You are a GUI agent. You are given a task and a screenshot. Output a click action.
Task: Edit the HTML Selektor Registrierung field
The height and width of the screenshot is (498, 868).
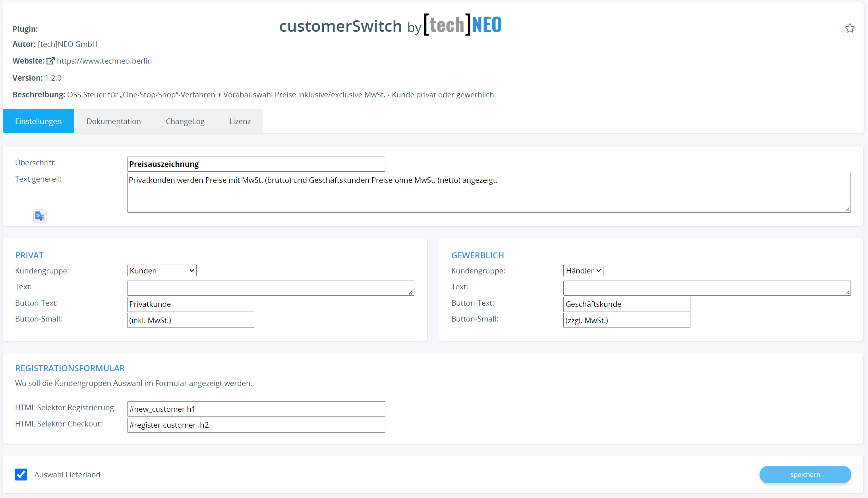(x=256, y=409)
